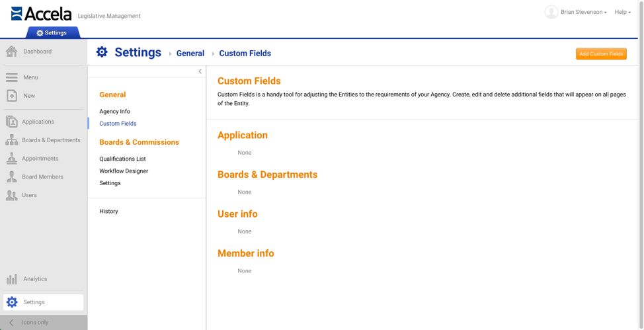
Task: Click the Boards & Commissions section heading
Action: pos(140,142)
